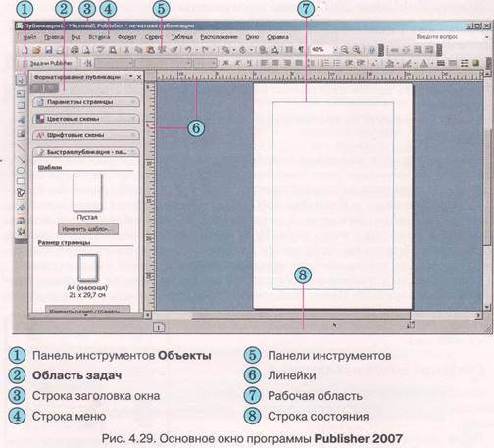Expand the Цветовые схемы section
Screen dimensions: 494x448
pos(86,119)
